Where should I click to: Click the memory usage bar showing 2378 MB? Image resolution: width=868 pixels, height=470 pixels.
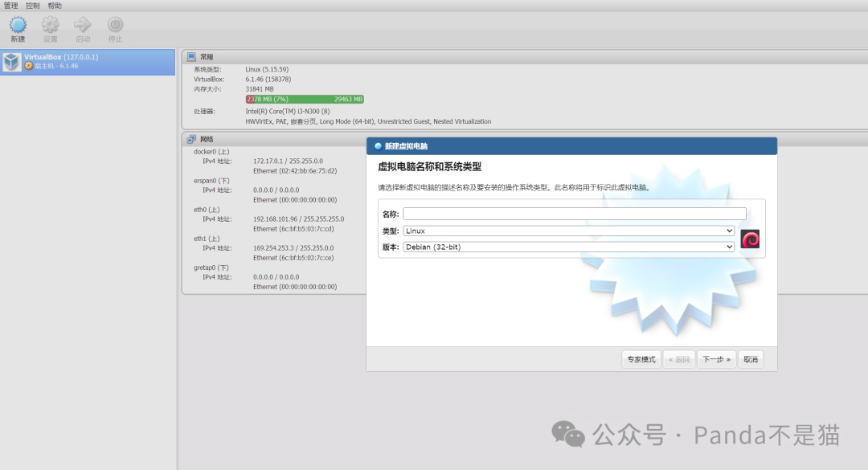point(305,99)
